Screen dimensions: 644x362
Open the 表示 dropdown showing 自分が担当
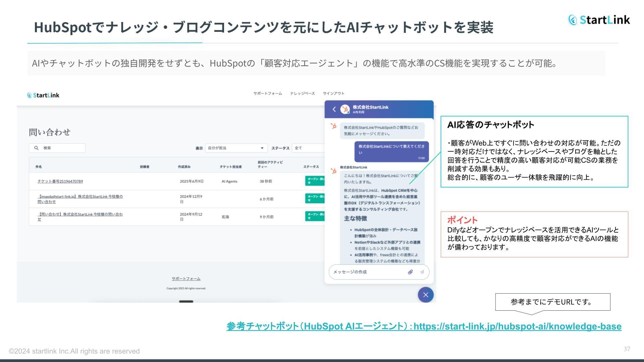click(x=236, y=148)
